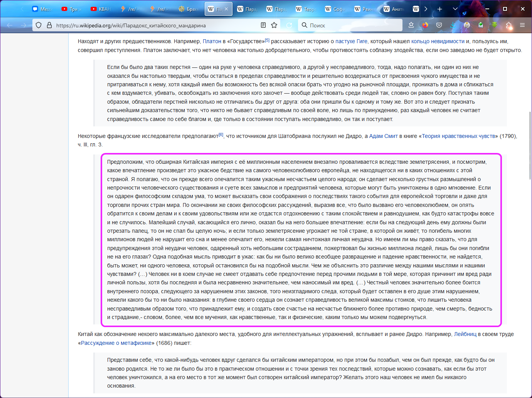The height and width of the screenshot is (398, 532).
Task: Click the Firefox logo toolbar button
Action: pos(425,25)
